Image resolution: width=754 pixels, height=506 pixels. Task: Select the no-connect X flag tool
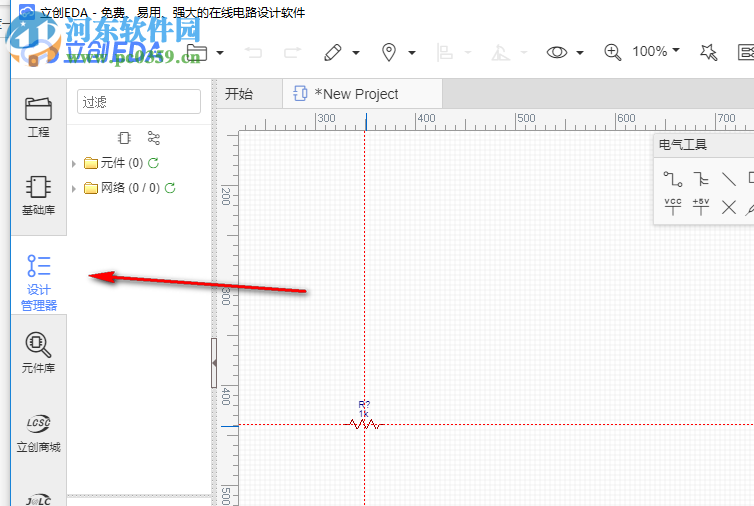[x=729, y=207]
